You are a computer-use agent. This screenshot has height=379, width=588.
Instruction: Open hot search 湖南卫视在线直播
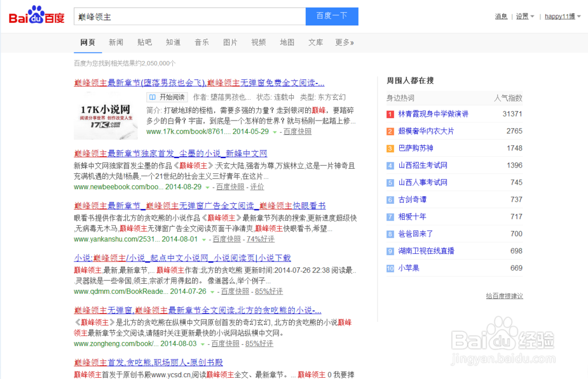tap(426, 251)
